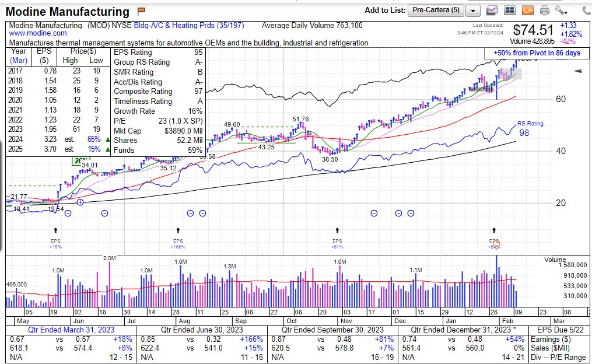Click the black arrowhead at chart right edge
Screen dimensions: 592x364
pos(577,71)
